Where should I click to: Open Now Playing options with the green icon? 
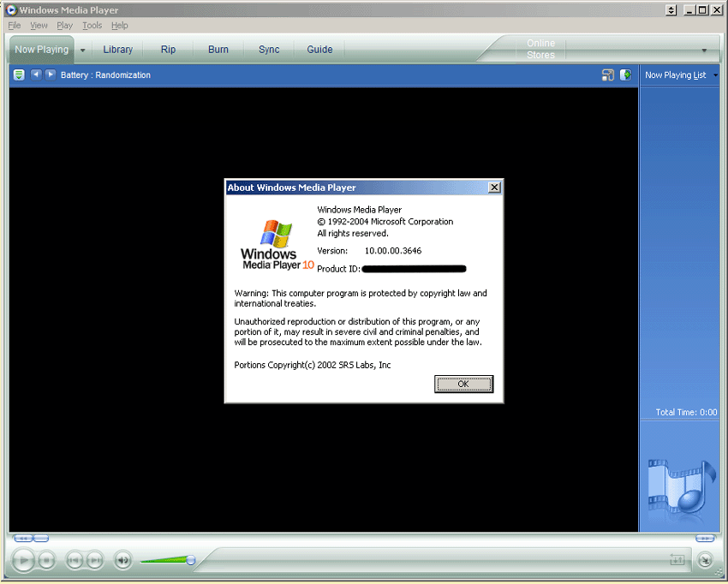coord(19,74)
